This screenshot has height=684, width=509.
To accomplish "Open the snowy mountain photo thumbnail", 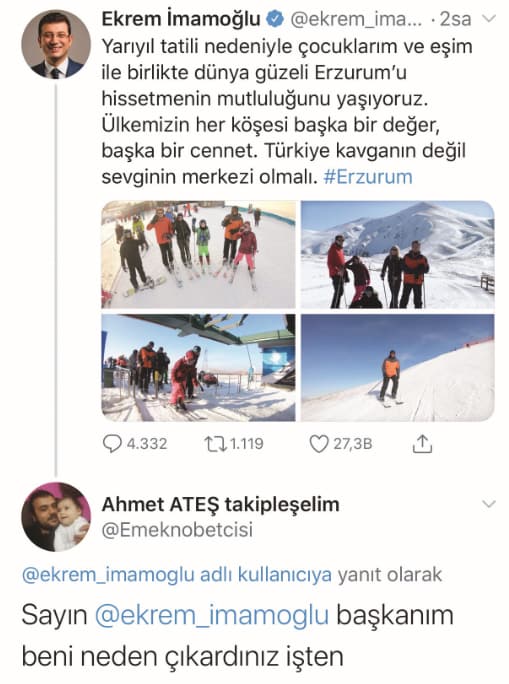I will 397,254.
